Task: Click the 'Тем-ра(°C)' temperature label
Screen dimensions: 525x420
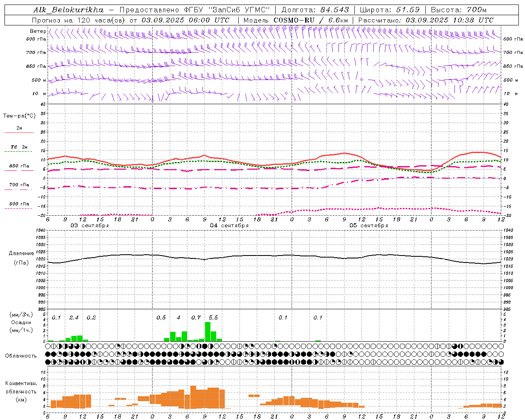Action: click(x=19, y=116)
